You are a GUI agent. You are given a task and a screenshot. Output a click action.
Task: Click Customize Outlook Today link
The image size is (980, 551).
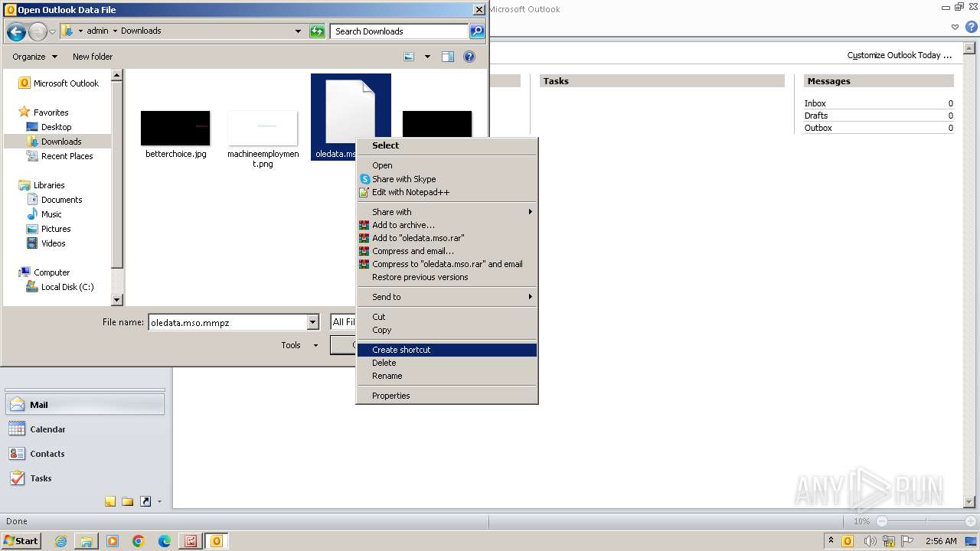899,55
